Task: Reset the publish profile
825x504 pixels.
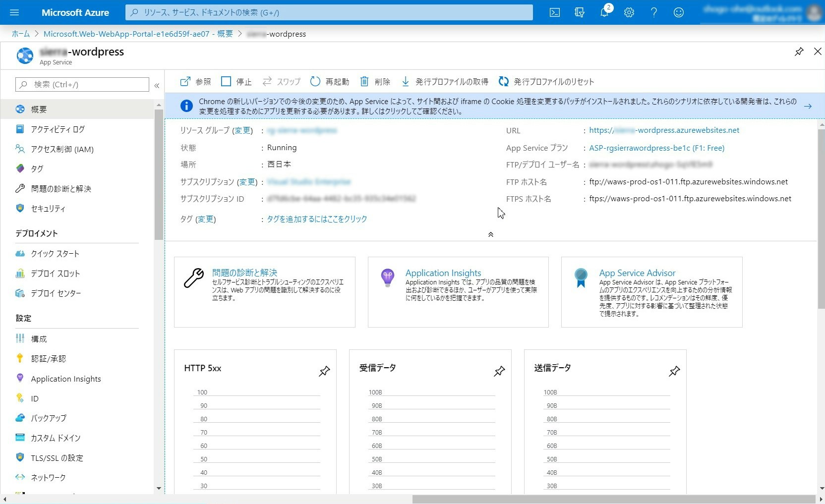Action: (545, 81)
